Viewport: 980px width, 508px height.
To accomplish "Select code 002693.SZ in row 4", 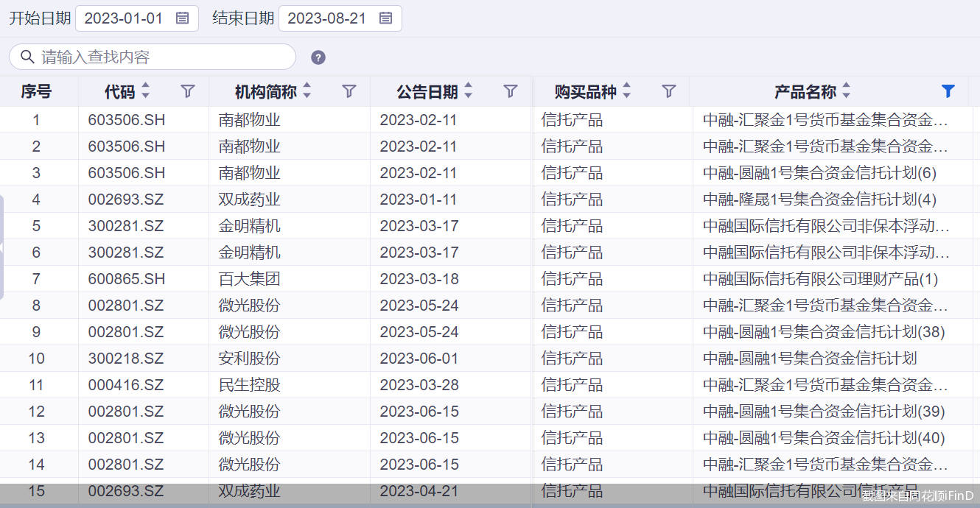I will (x=126, y=200).
